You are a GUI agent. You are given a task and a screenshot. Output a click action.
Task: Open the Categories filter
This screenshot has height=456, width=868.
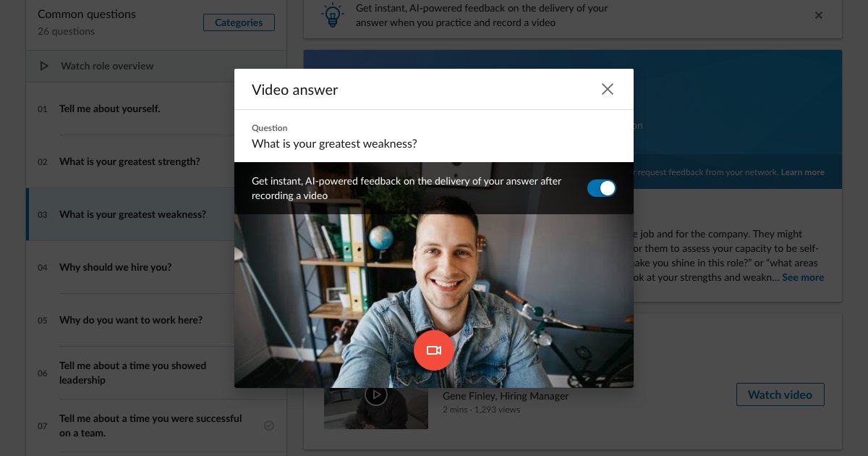point(239,22)
